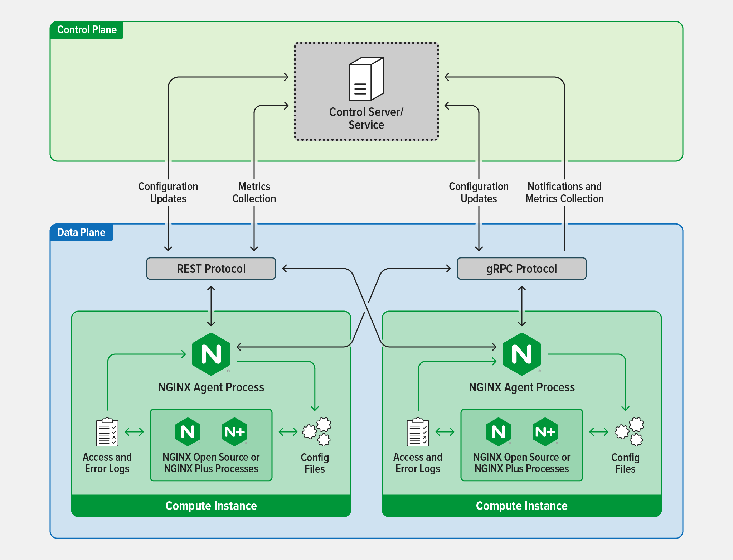Select the Data Plane header tab
Screen dimensions: 733x560
[81, 232]
